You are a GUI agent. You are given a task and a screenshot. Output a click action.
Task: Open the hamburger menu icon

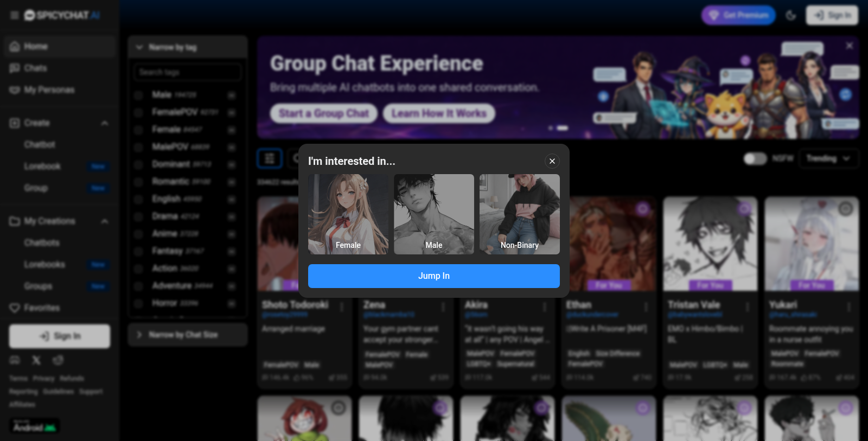[x=15, y=15]
